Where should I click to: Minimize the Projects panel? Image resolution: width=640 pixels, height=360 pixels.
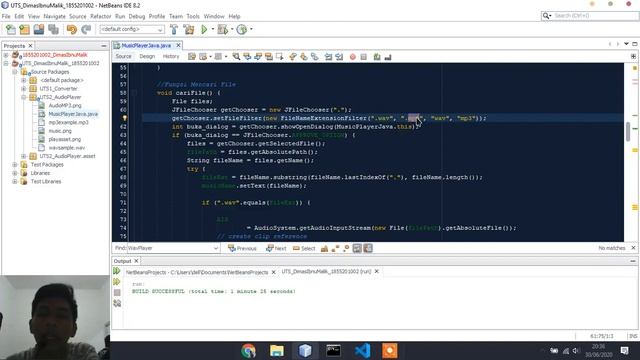[104, 46]
